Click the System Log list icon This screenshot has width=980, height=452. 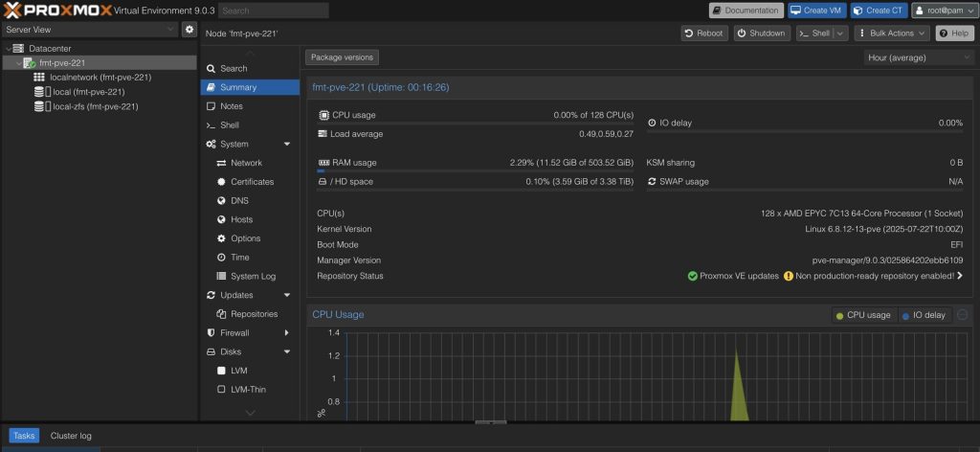(221, 277)
